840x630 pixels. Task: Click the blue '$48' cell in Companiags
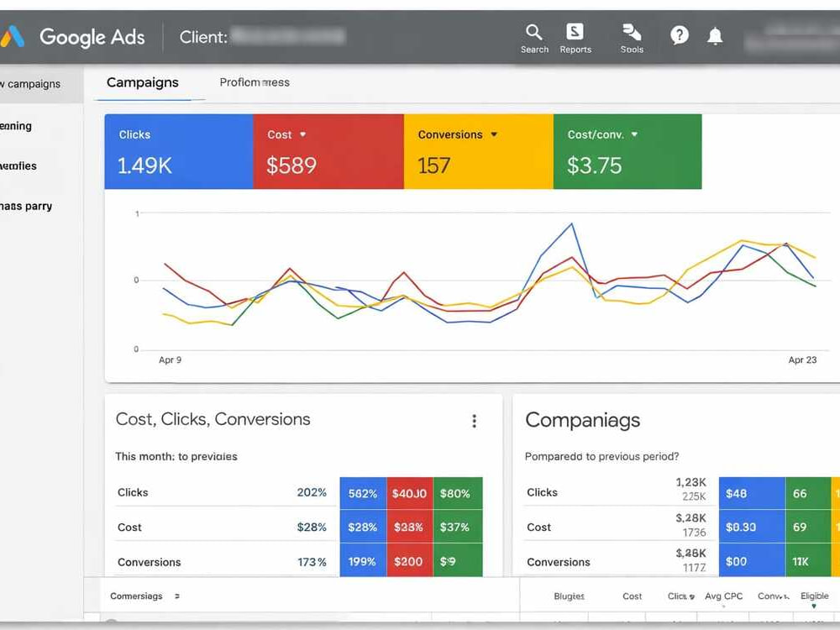752,493
